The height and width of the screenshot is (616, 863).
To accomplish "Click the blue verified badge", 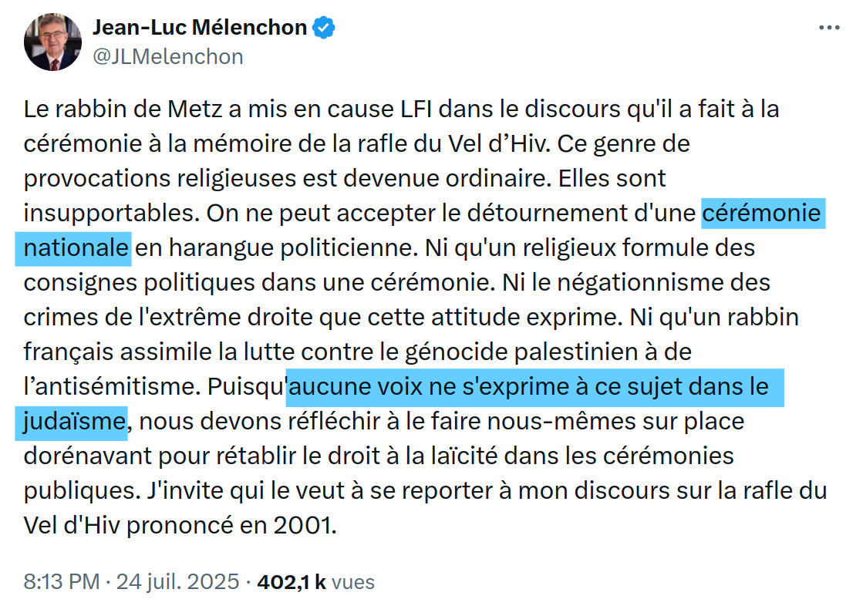I will [323, 28].
